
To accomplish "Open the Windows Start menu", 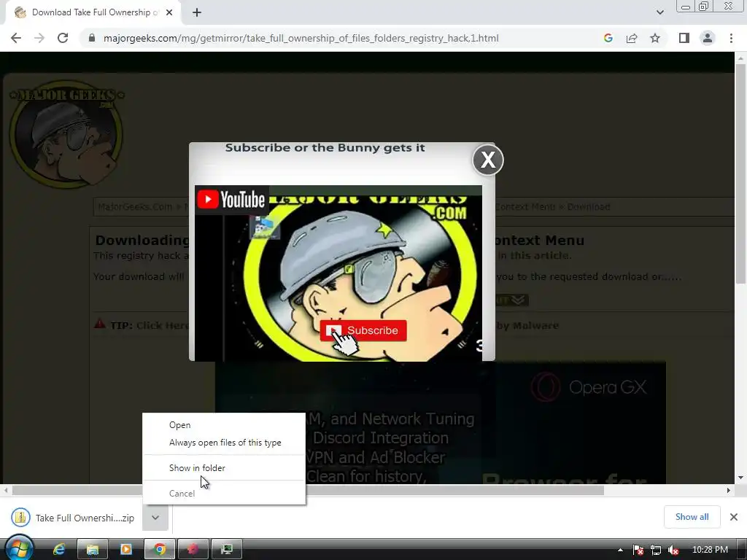I will pyautogui.click(x=18, y=548).
